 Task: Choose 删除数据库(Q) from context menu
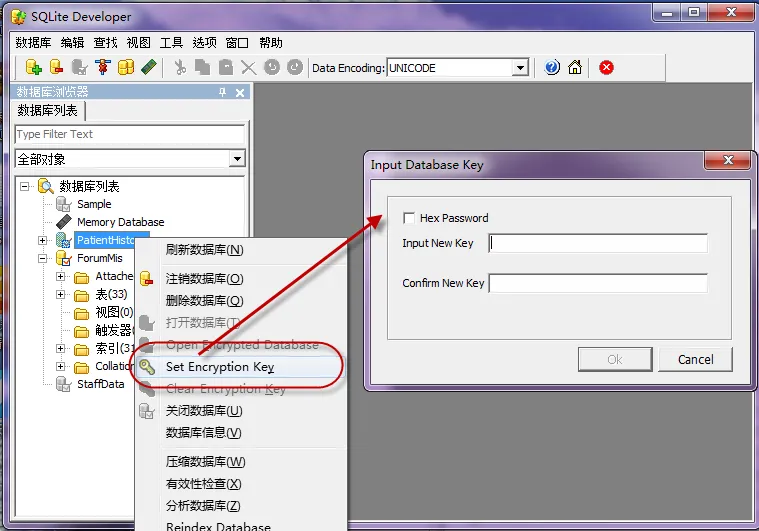241,301
